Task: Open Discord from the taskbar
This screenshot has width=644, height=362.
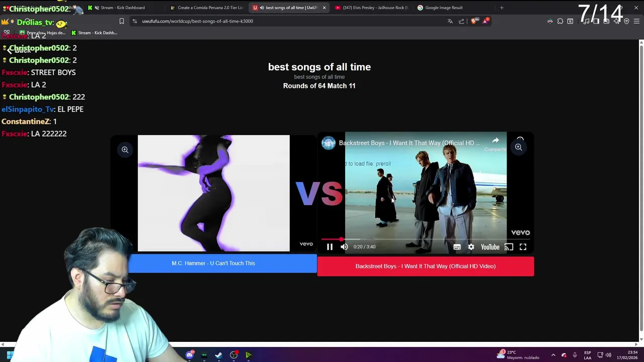Action: click(190, 355)
